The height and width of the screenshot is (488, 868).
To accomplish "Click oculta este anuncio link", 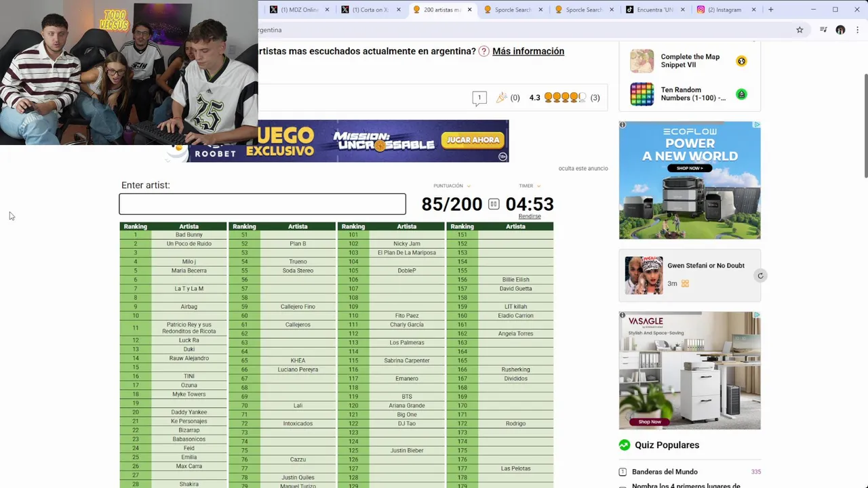I will [x=583, y=168].
